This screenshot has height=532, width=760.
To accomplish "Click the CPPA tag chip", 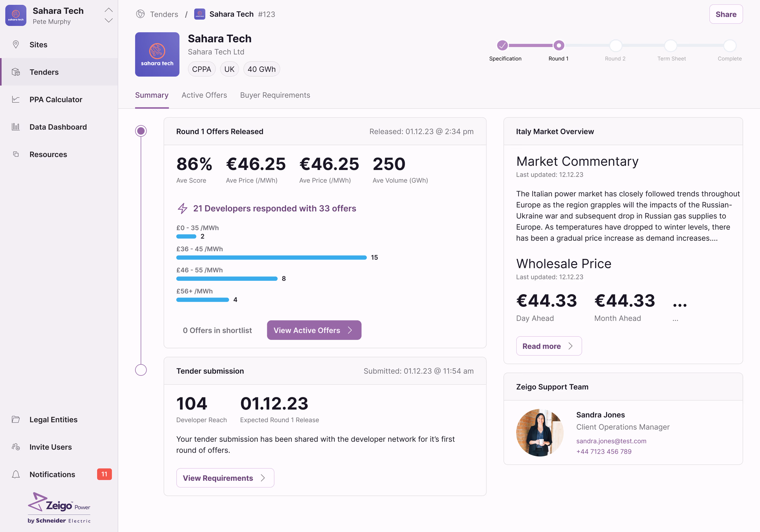I will point(202,69).
